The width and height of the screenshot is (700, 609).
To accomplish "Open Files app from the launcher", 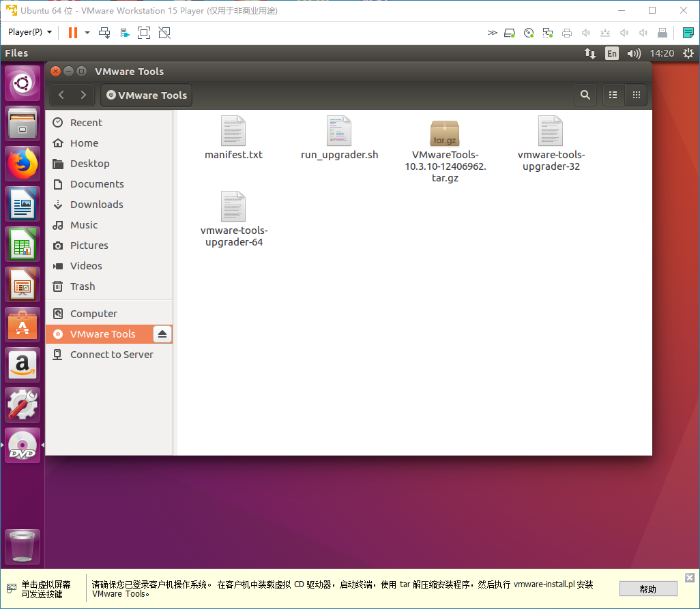I will [x=23, y=123].
